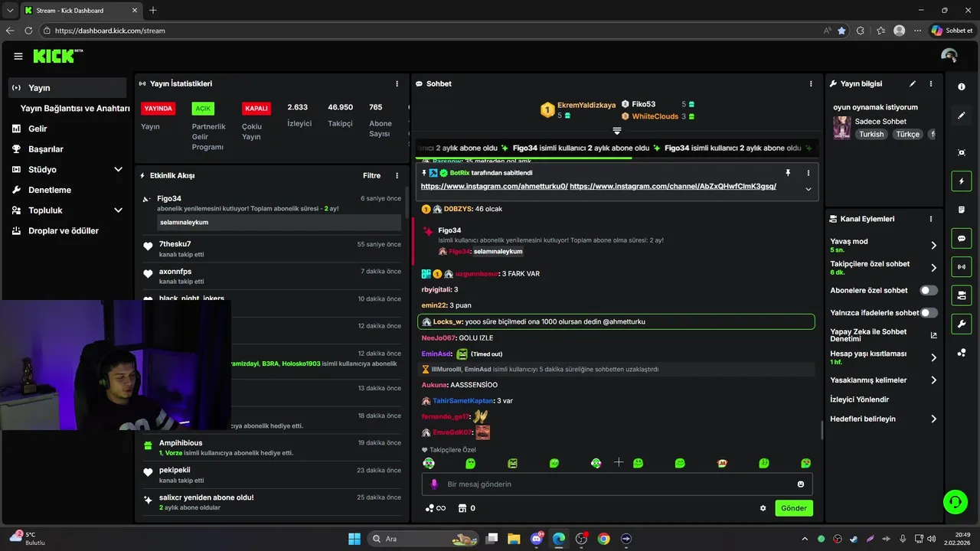Viewport: 980px width, 551px height.
Task: Open Yasaklanmış kelimeler chevron
Action: (x=933, y=380)
